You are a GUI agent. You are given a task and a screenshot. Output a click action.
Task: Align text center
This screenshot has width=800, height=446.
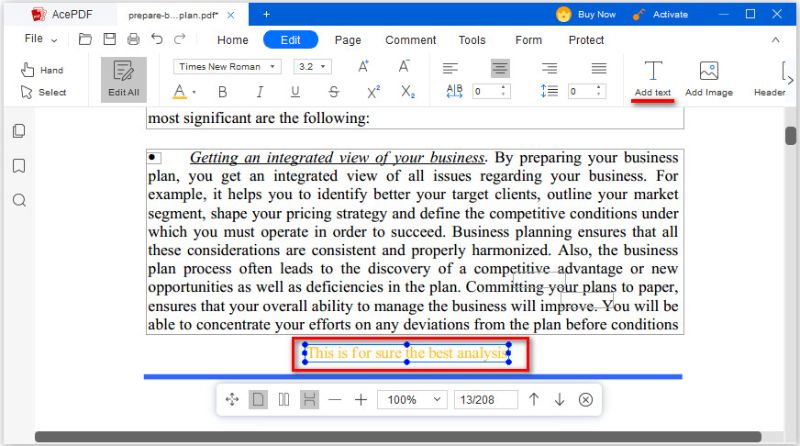pyautogui.click(x=500, y=68)
